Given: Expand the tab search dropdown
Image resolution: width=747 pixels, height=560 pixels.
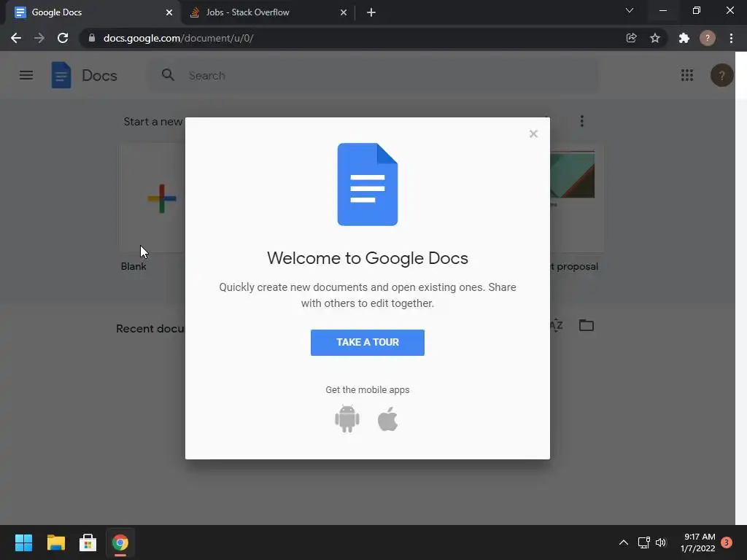Looking at the screenshot, I should coord(630,10).
